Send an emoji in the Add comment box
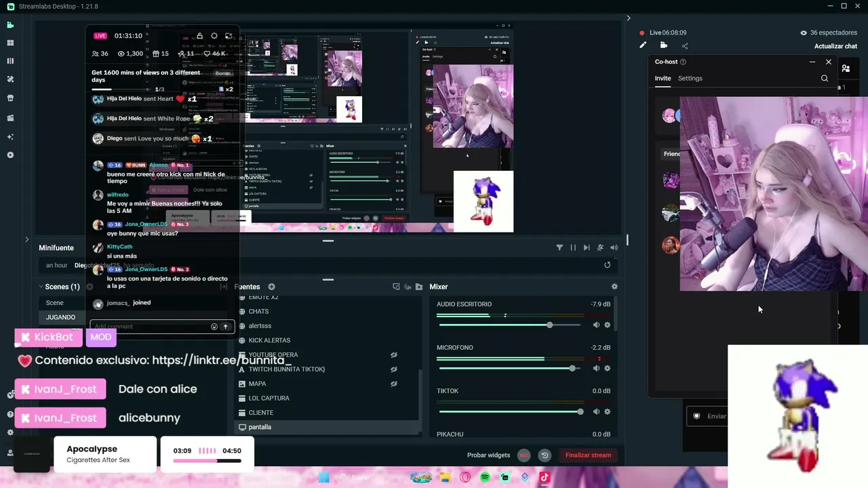Screen dimensions: 868x488 (214, 327)
